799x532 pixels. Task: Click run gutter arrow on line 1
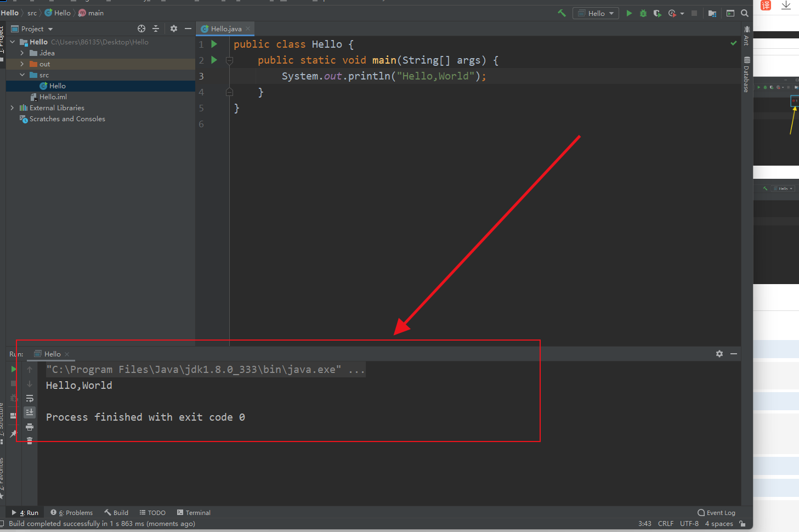tap(214, 44)
